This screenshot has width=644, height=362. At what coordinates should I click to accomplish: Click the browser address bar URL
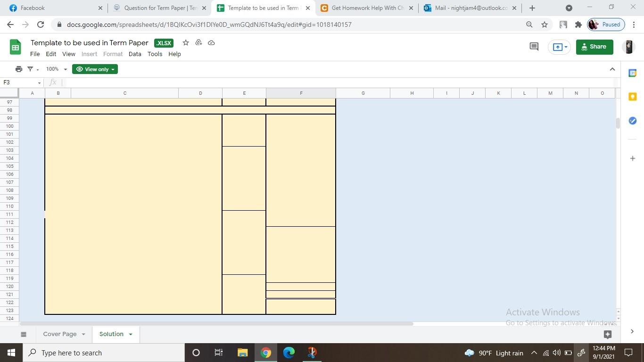click(209, 25)
